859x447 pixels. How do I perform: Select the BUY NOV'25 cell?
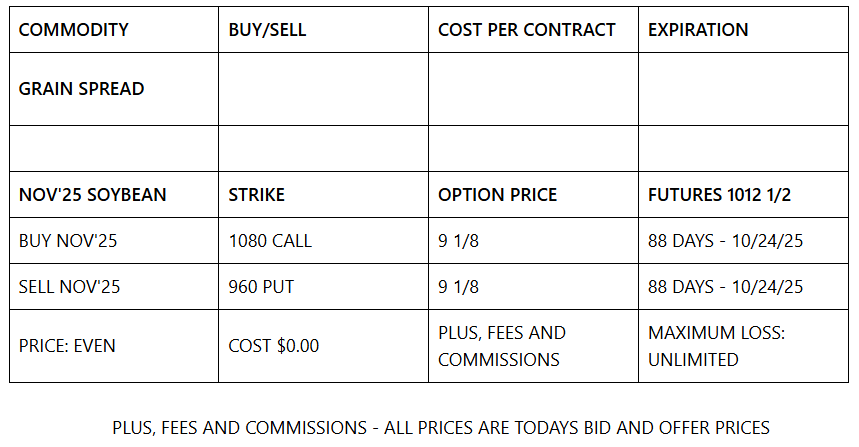pyautogui.click(x=114, y=240)
